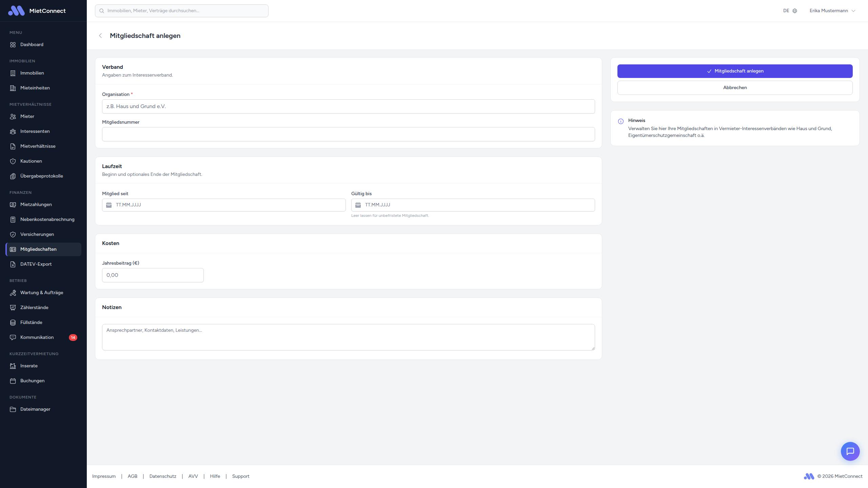Image resolution: width=868 pixels, height=488 pixels.
Task: Click the calendar icon in Mitglied seit
Action: tap(109, 205)
